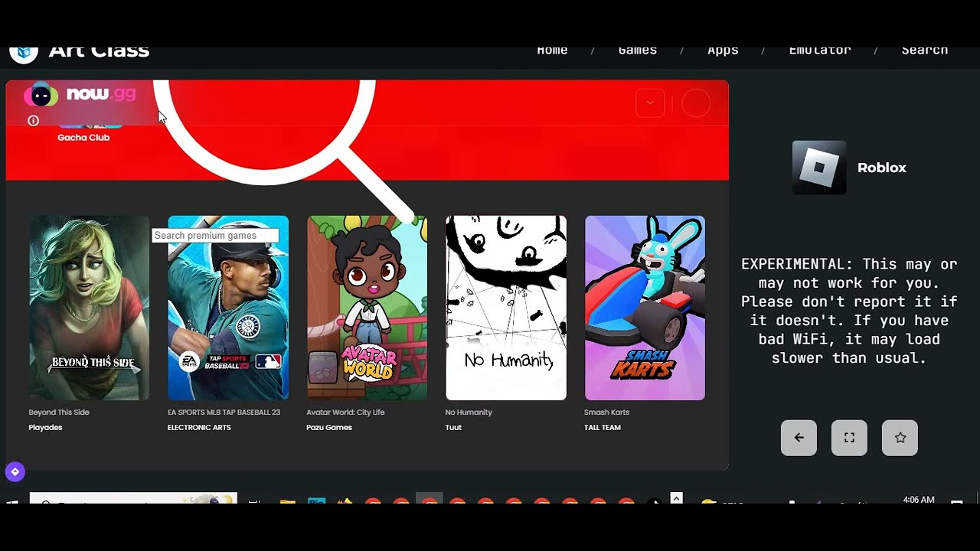Select the Pazu Games publisher name
This screenshot has width=980, height=551.
[329, 428]
